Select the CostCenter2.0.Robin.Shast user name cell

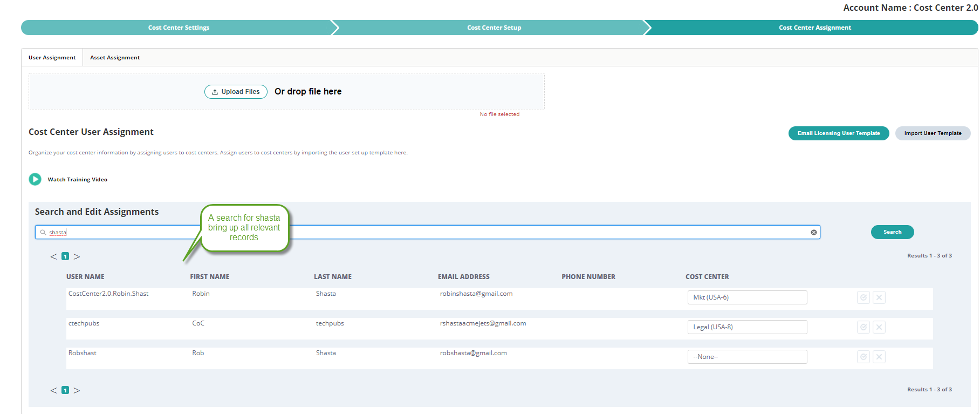point(108,294)
